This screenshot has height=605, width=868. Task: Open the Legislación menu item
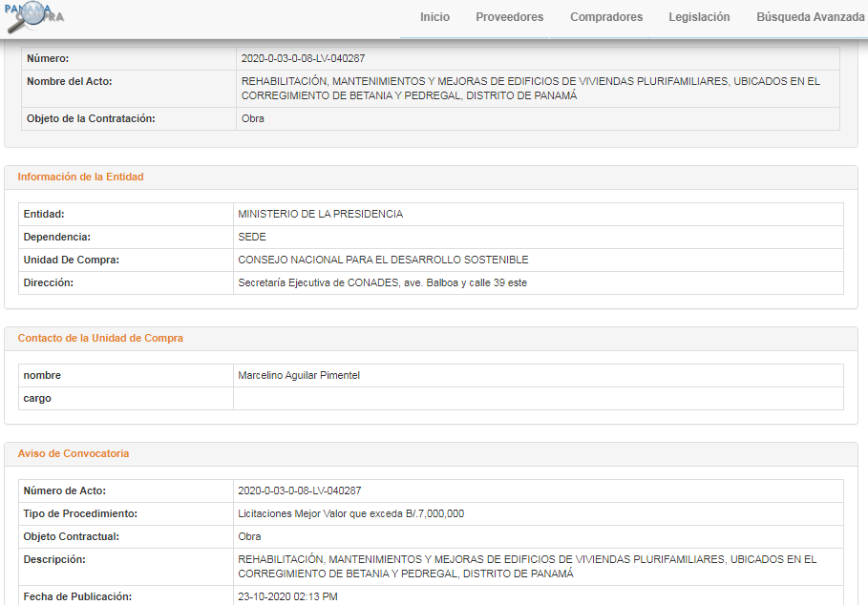[699, 17]
